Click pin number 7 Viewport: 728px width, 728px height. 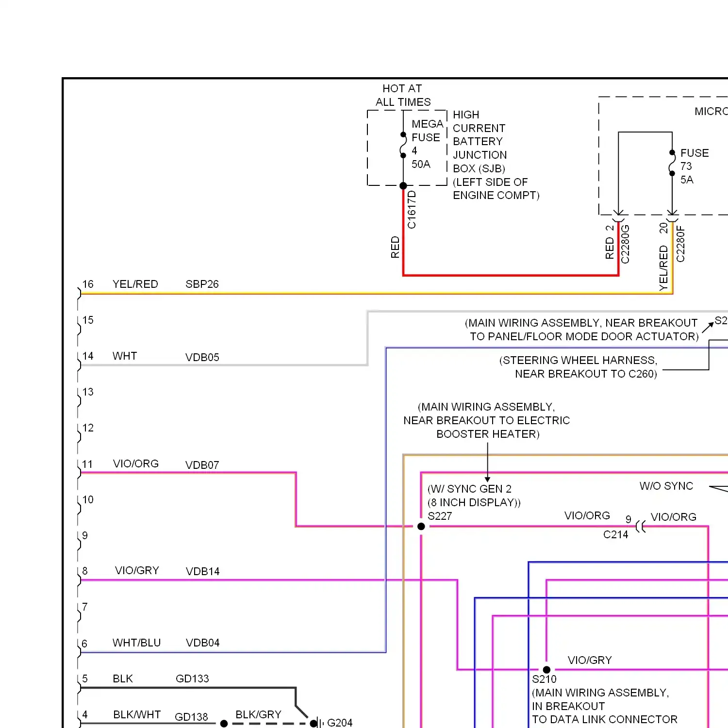pyautogui.click(x=85, y=607)
